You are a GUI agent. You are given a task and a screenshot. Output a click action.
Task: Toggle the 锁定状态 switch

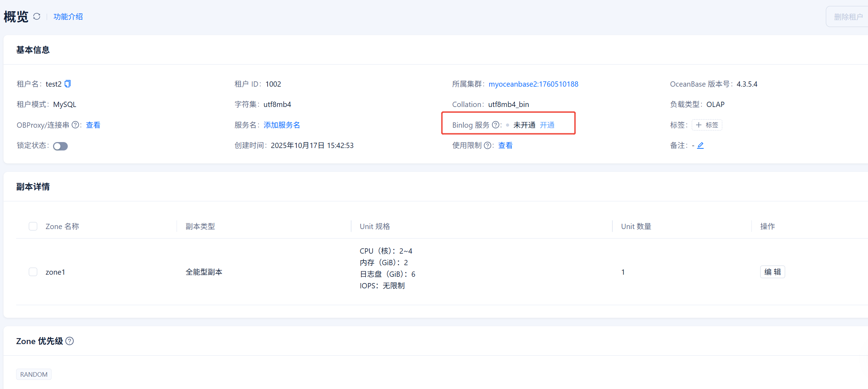point(60,146)
